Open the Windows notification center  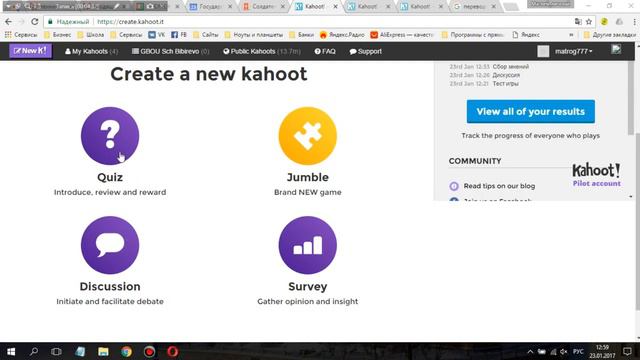627,351
